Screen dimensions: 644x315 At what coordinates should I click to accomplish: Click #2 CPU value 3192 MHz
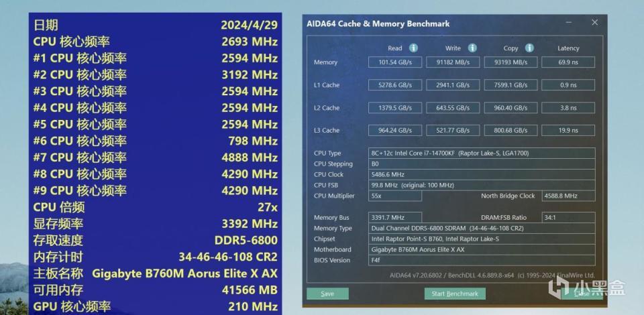[250, 75]
